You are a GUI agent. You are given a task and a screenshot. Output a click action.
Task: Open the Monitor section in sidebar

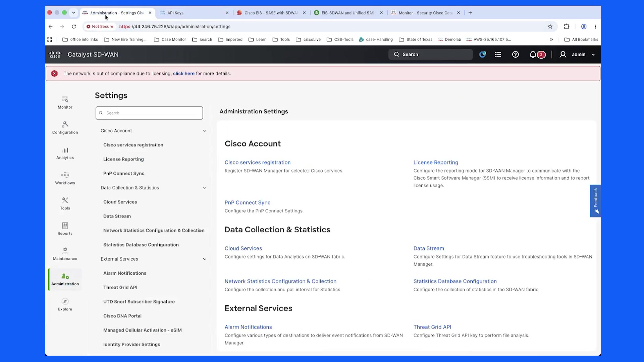(x=65, y=103)
